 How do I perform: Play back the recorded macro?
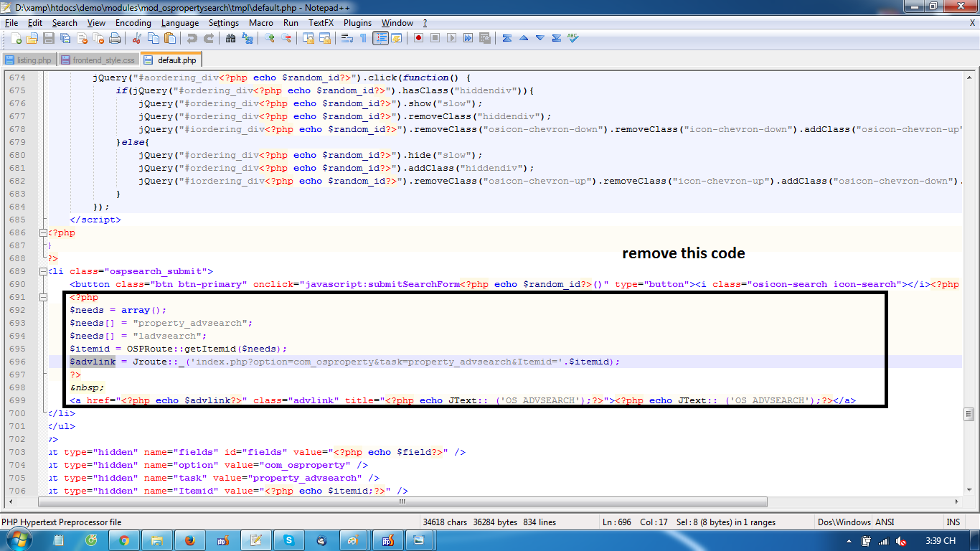451,38
